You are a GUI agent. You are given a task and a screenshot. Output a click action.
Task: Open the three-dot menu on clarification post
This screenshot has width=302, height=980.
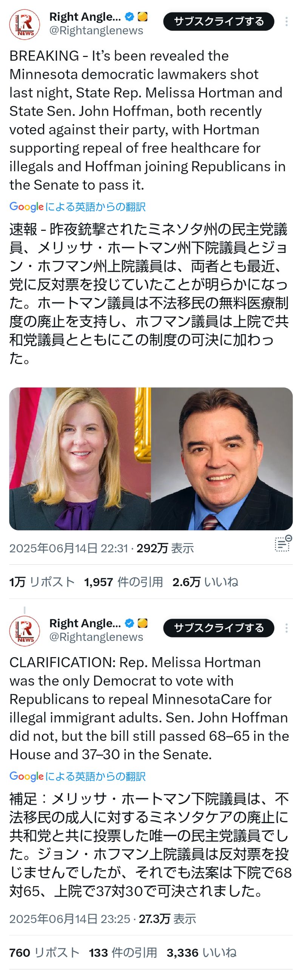pyautogui.click(x=287, y=628)
